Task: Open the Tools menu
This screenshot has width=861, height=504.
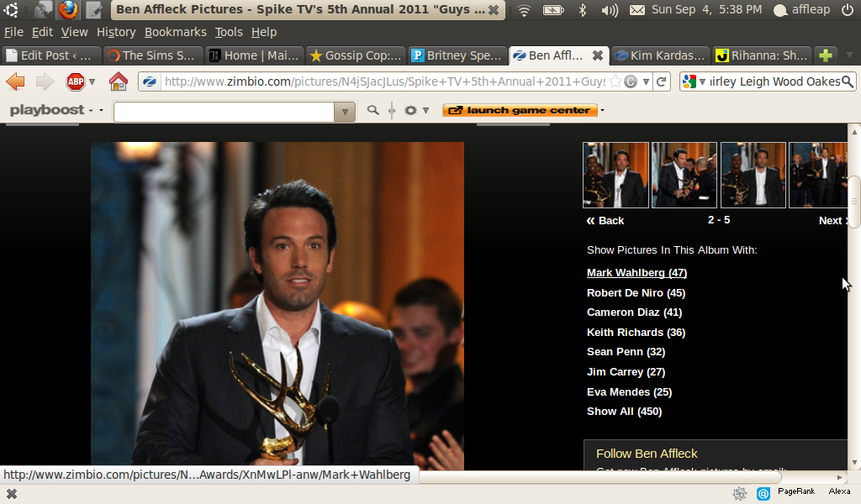Action: pos(229,33)
